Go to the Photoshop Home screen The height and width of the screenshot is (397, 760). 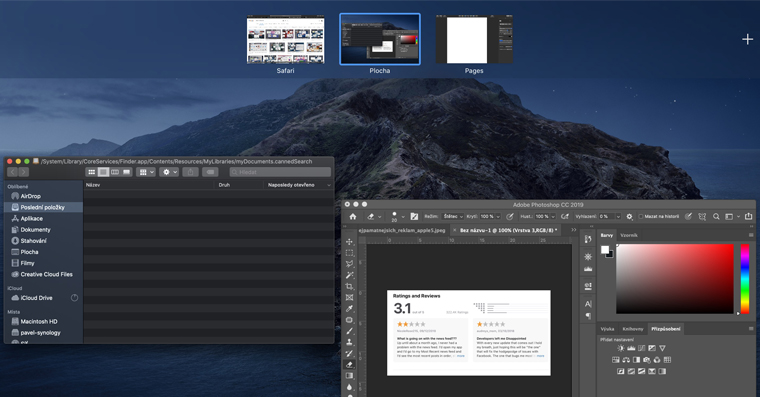(x=353, y=216)
